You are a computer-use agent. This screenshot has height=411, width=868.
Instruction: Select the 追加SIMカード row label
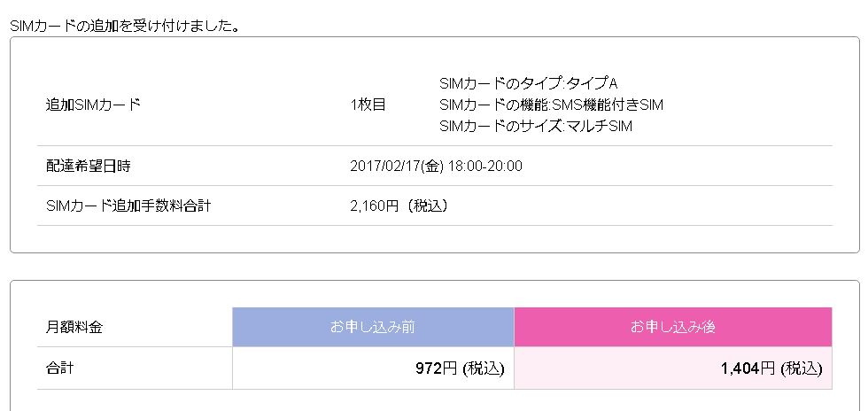(93, 105)
